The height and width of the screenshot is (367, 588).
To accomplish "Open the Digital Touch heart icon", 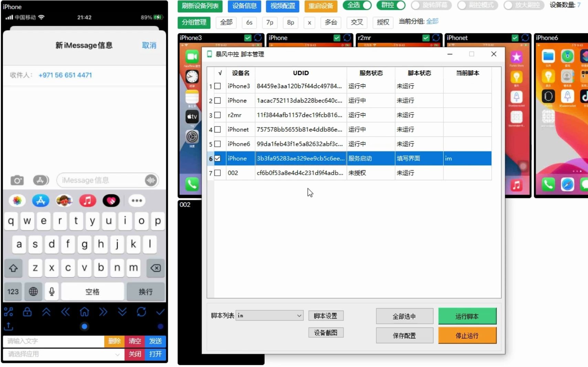I will (111, 201).
